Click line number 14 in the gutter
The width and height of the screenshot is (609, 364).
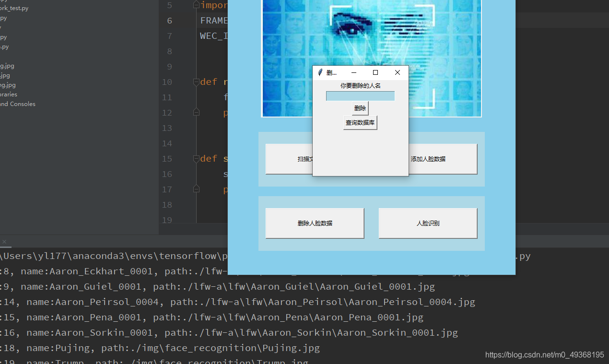click(166, 143)
